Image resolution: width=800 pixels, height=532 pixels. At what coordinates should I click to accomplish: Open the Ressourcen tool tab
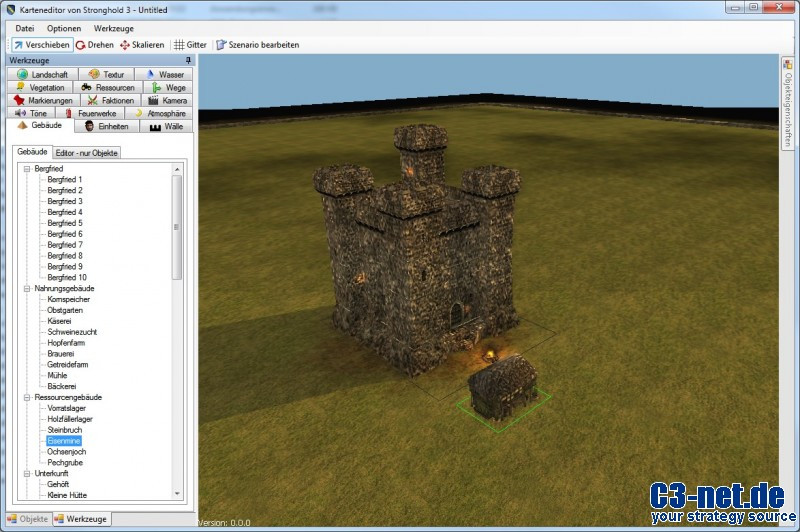pos(108,88)
